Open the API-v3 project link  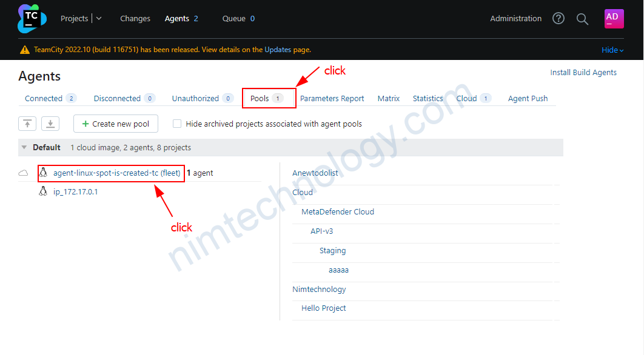(321, 231)
